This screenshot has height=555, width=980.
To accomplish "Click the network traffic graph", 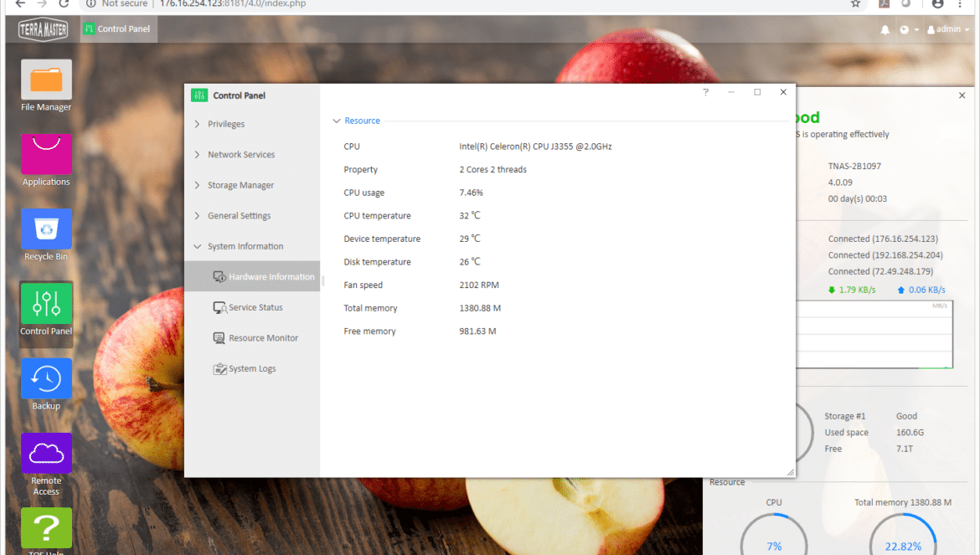I will [874, 335].
